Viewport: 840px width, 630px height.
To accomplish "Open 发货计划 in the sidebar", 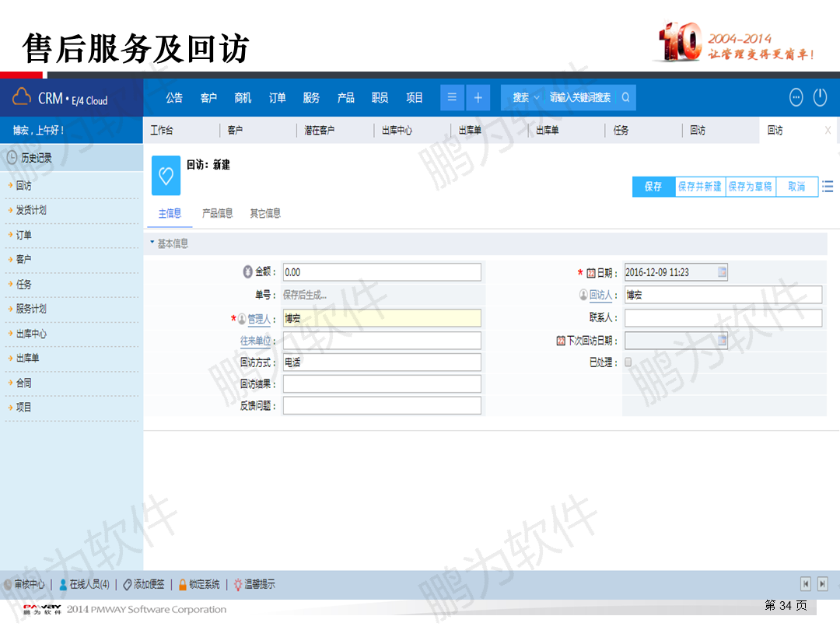I will pyautogui.click(x=31, y=210).
